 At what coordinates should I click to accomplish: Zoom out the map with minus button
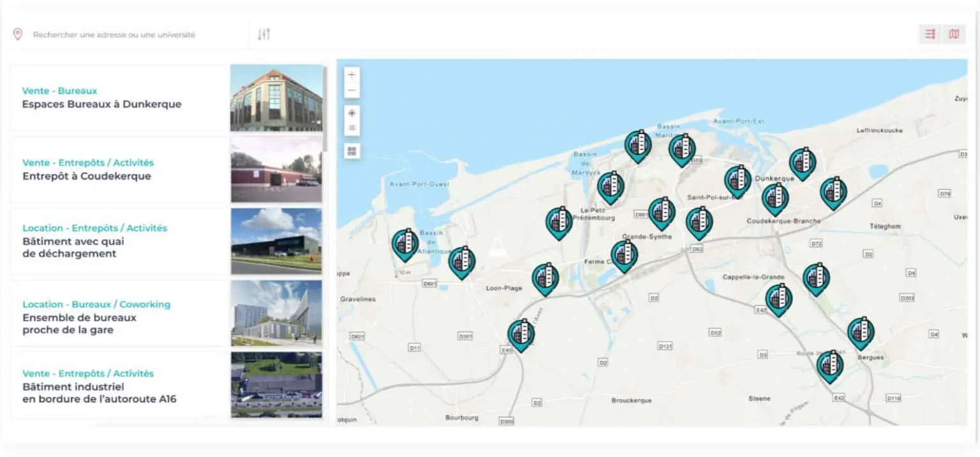click(352, 91)
